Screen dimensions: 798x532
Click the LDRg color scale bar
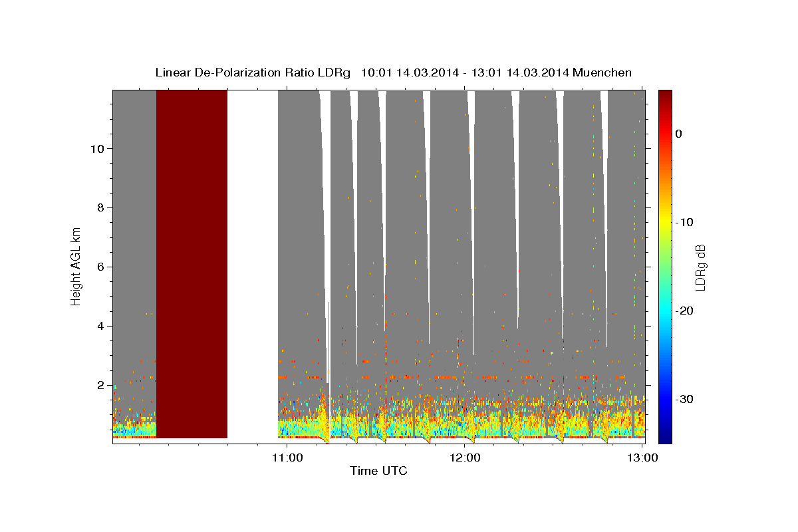(665, 267)
